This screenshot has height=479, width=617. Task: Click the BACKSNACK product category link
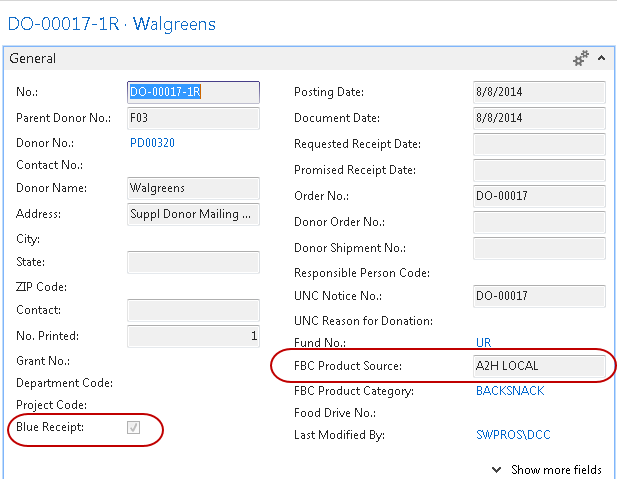tap(510, 391)
